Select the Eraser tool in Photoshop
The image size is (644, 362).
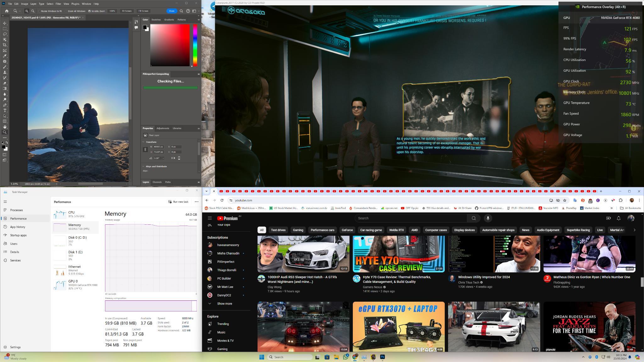pos(5,83)
